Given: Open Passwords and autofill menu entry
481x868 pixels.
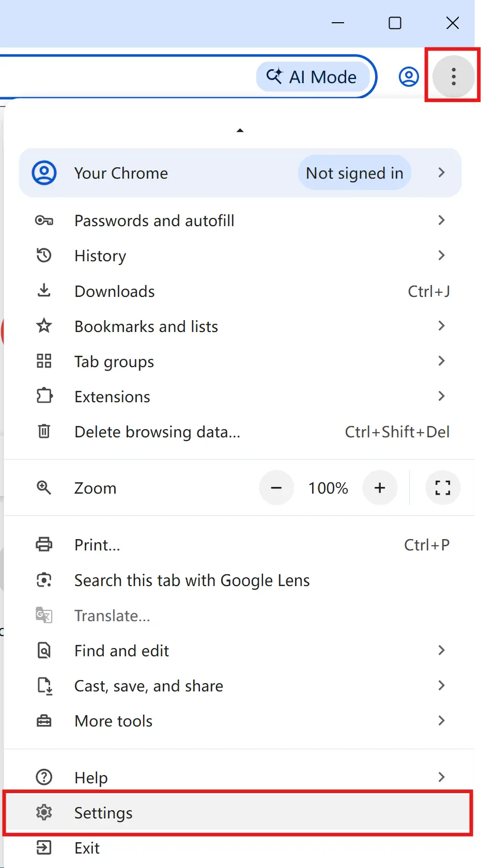Looking at the screenshot, I should tap(240, 220).
